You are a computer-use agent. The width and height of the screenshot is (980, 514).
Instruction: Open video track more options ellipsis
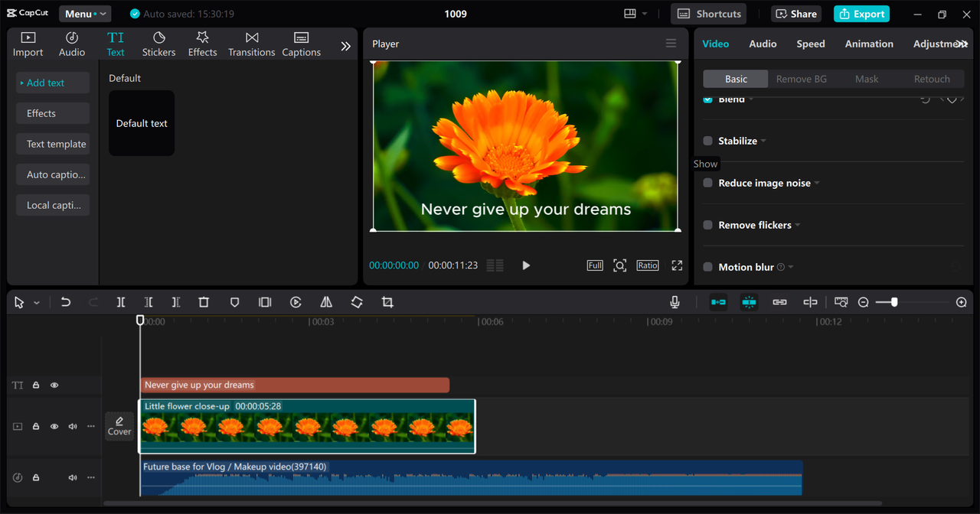tap(91, 427)
